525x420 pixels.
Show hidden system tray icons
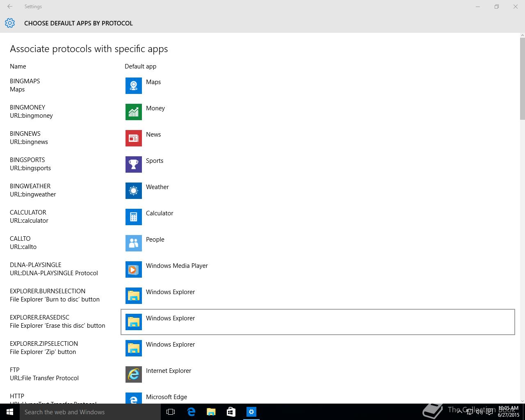(460, 412)
